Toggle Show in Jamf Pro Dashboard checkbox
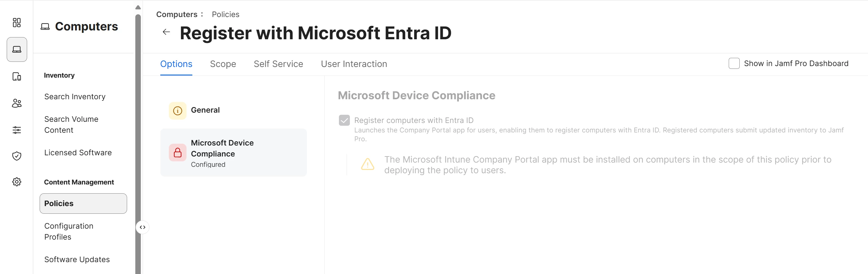868x274 pixels. coord(734,63)
